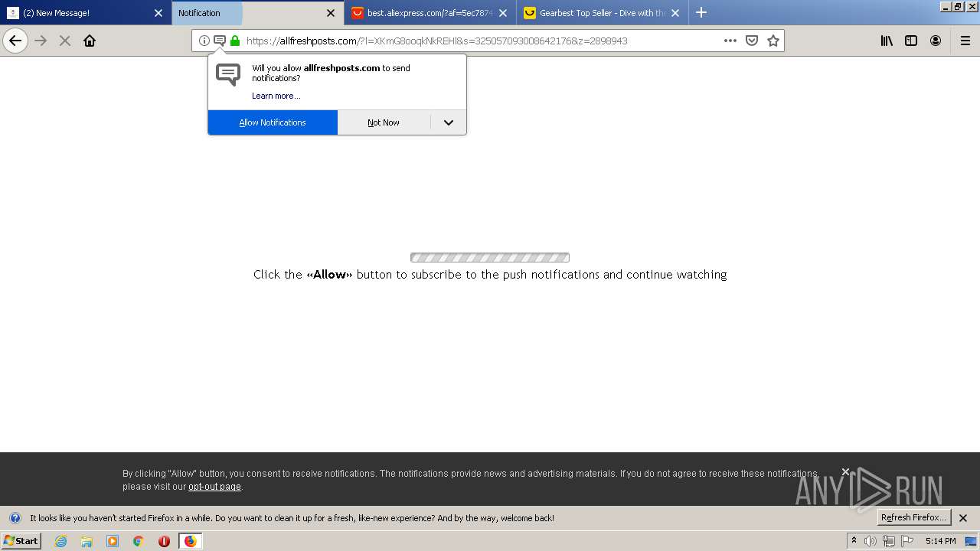Open the Windows Start menu
The height and width of the screenshot is (551, 980).
click(21, 540)
